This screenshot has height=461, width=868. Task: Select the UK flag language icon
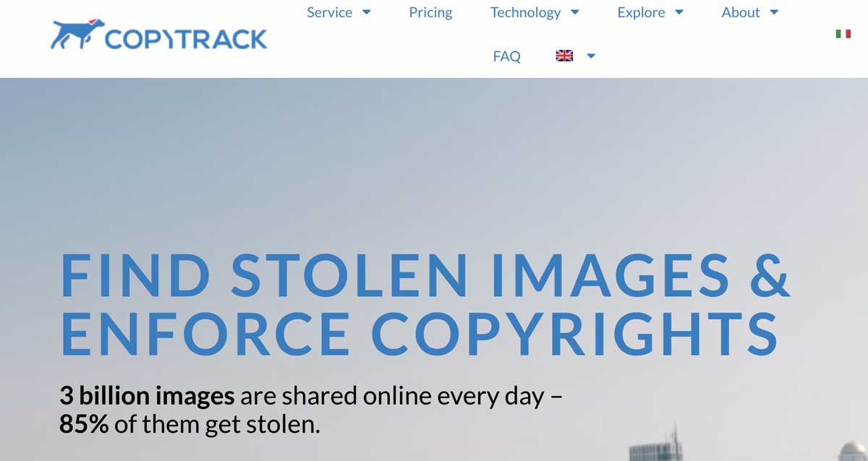click(564, 56)
